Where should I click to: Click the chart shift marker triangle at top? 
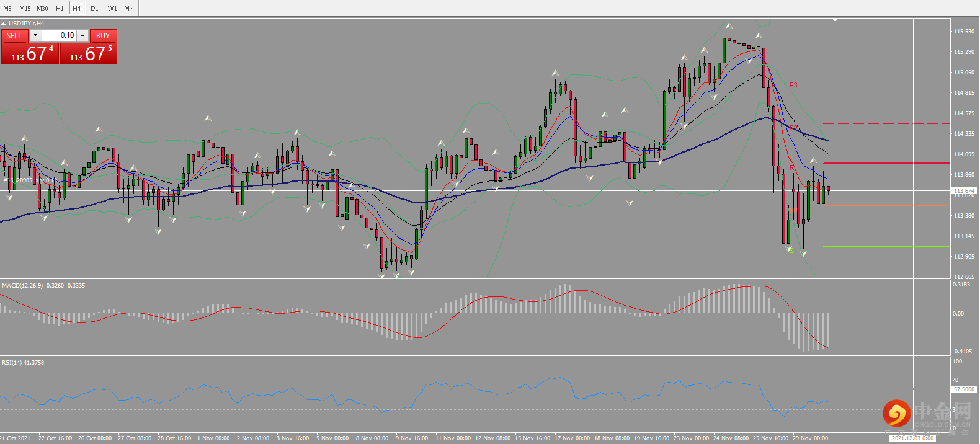point(835,20)
